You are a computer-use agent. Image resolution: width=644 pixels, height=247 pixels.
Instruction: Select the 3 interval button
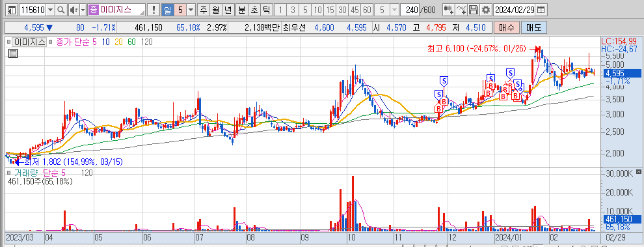click(x=293, y=10)
